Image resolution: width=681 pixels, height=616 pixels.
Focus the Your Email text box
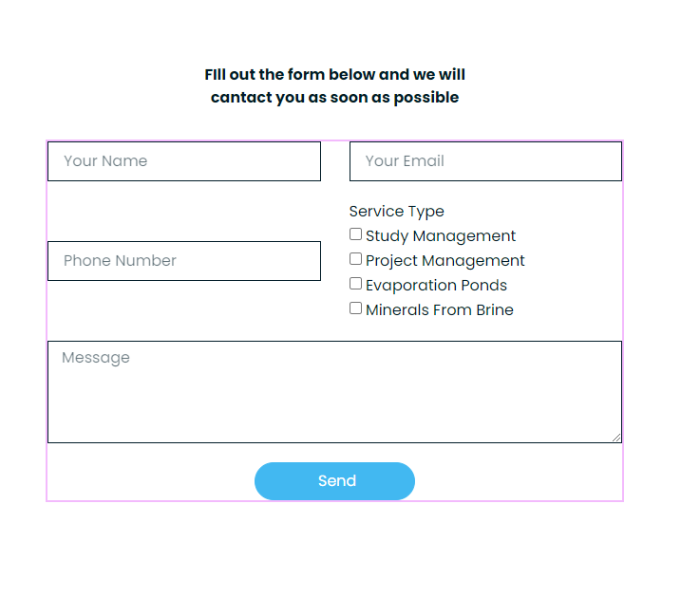485,161
